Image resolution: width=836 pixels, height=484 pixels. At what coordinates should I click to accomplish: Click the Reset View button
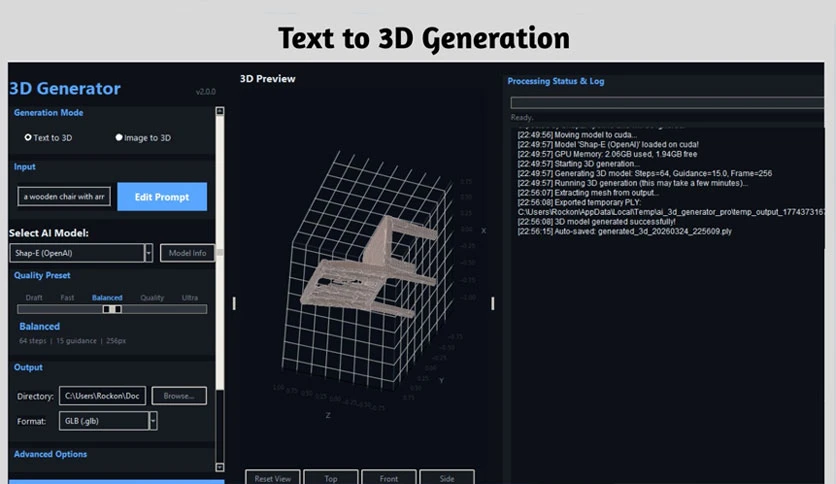(273, 478)
